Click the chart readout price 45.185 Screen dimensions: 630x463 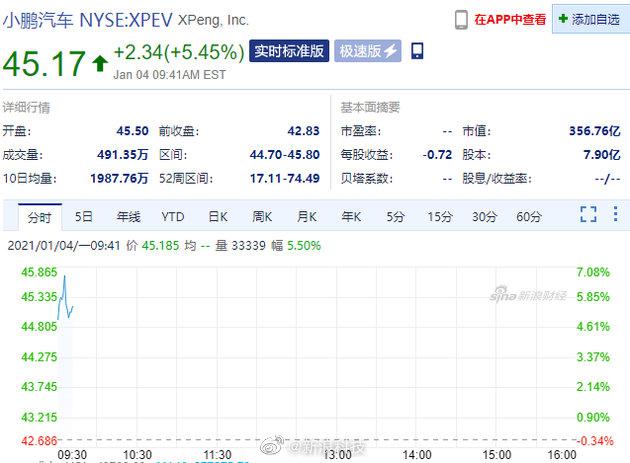(x=160, y=246)
